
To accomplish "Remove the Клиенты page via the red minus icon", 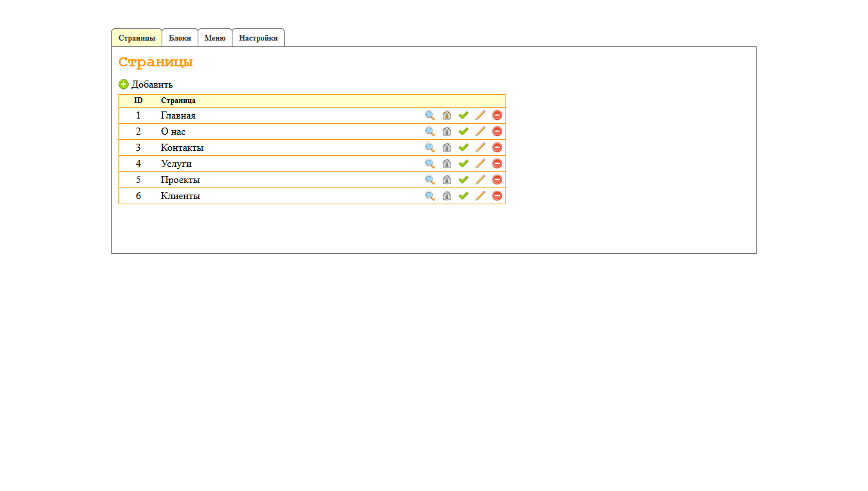I will [496, 196].
